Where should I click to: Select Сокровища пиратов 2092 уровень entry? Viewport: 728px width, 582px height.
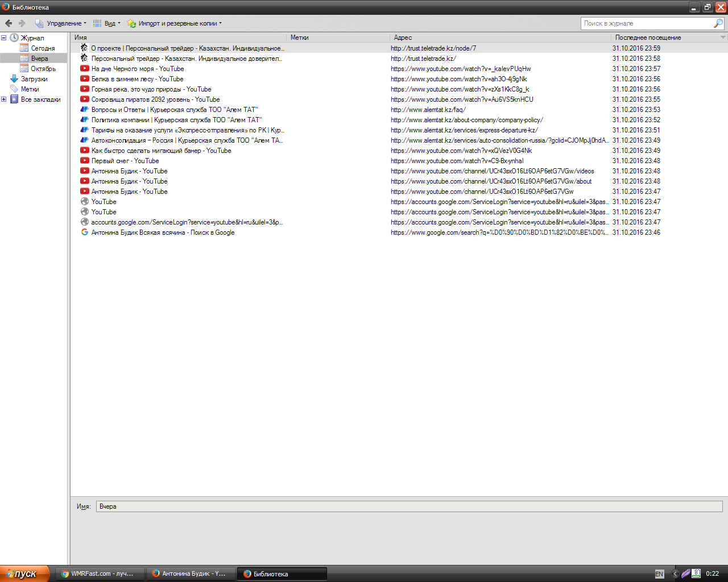(399, 99)
